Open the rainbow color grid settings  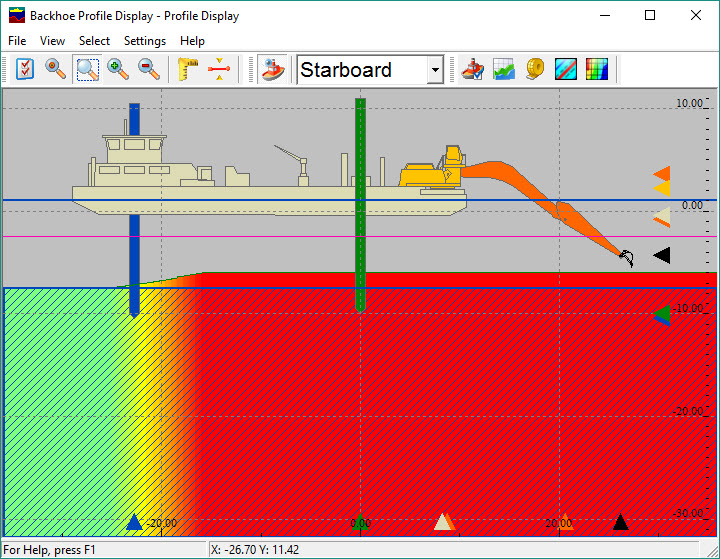click(597, 69)
